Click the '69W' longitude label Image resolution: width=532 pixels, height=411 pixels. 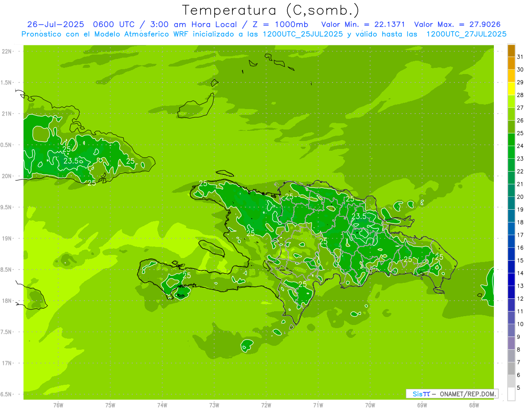pos(422,405)
